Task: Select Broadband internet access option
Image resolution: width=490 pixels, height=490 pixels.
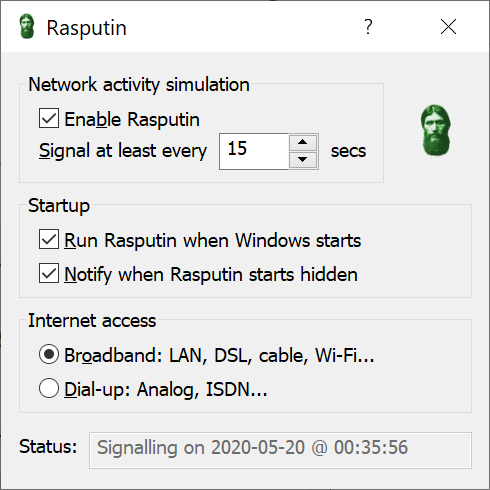Action: tap(49, 354)
